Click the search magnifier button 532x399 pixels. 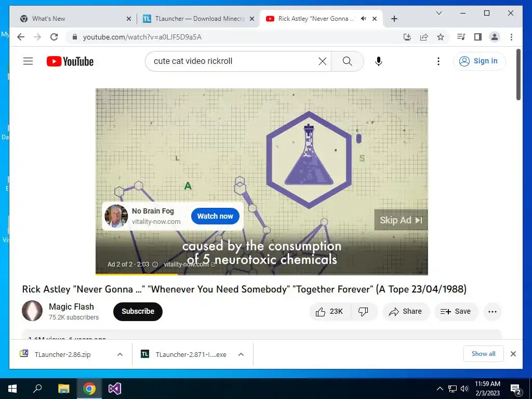[347, 61]
